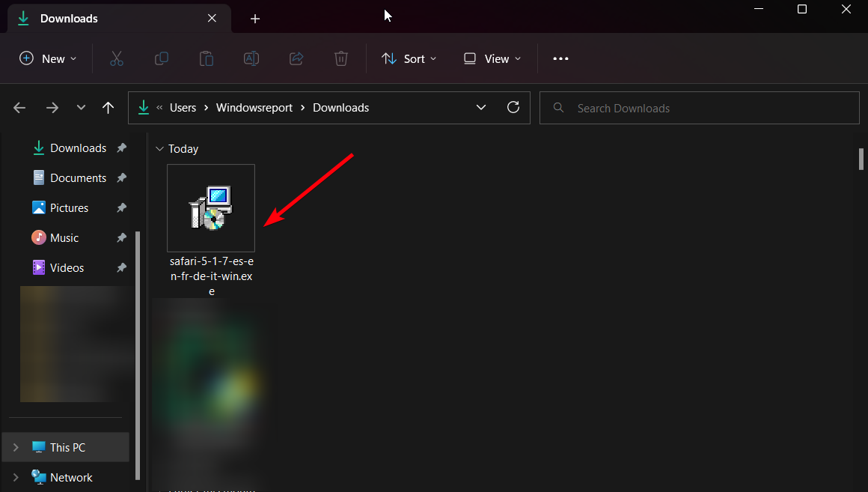Open the View layout dropdown
The height and width of the screenshot is (492, 868).
[x=492, y=58]
